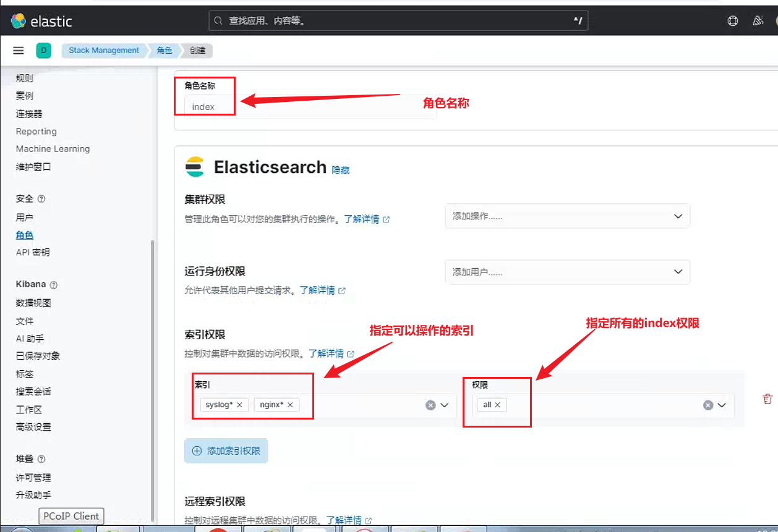The height and width of the screenshot is (532, 778).
Task: Open 用户 in the sidebar
Action: (x=25, y=217)
